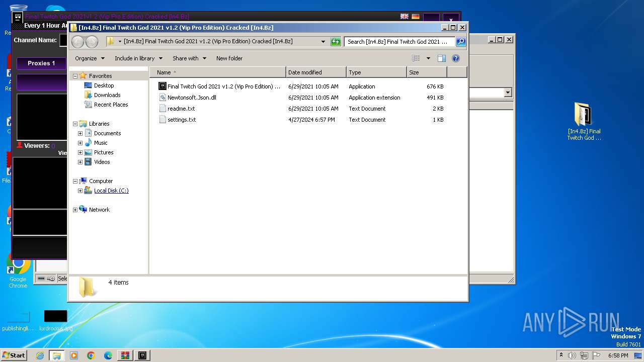
Task: Toggle the preview pane icon
Action: click(442, 58)
